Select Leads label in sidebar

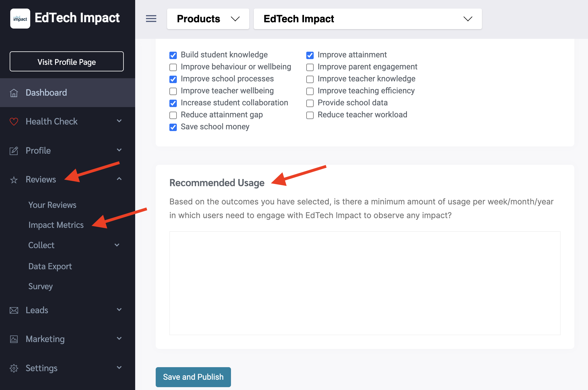click(x=37, y=310)
